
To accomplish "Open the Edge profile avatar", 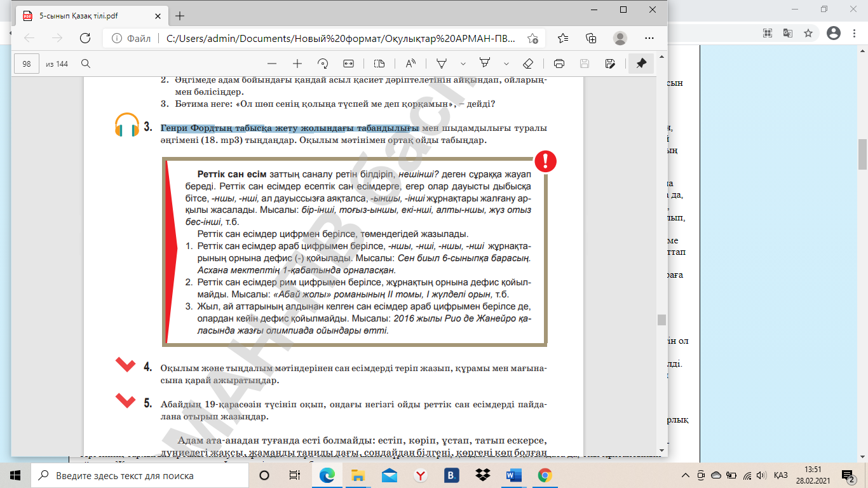I will pos(620,38).
